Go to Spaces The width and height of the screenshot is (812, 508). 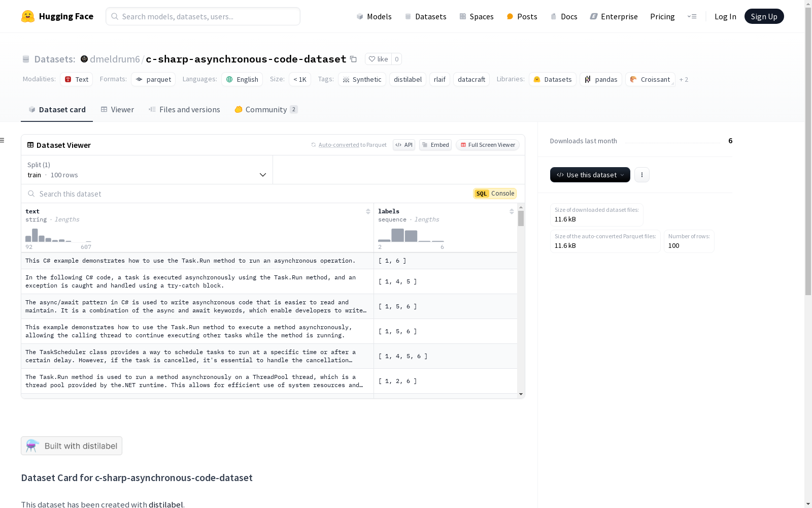[x=477, y=16]
